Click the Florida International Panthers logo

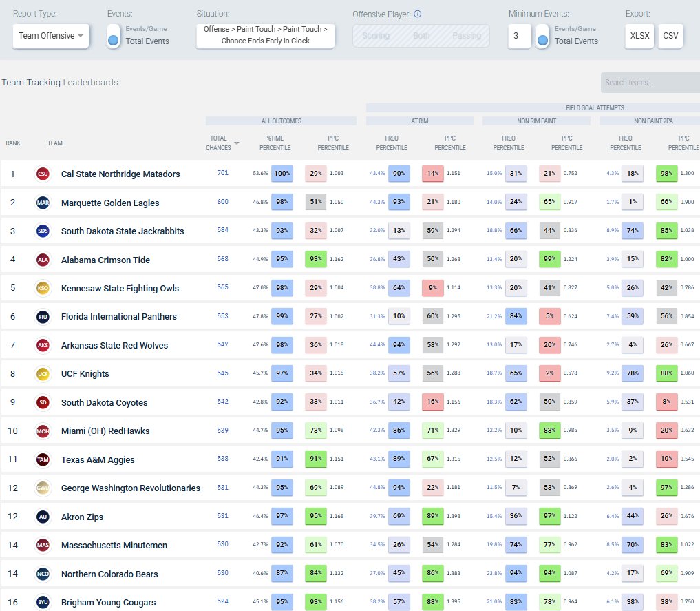[x=43, y=317]
